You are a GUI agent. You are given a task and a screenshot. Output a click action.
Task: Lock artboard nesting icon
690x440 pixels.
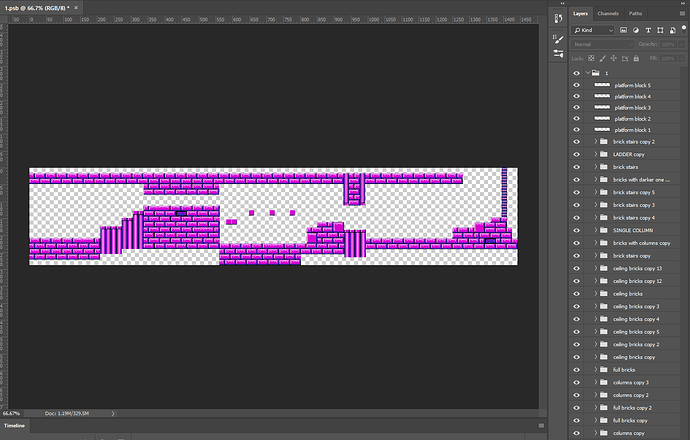click(x=625, y=58)
